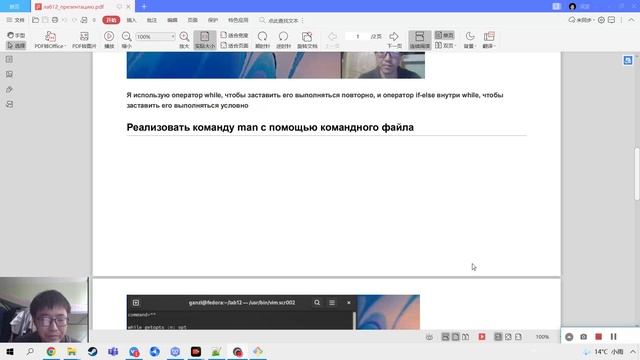The height and width of the screenshot is (360, 640).
Task: Switch to the Protect ribbon tab (保护)
Action: (213, 20)
